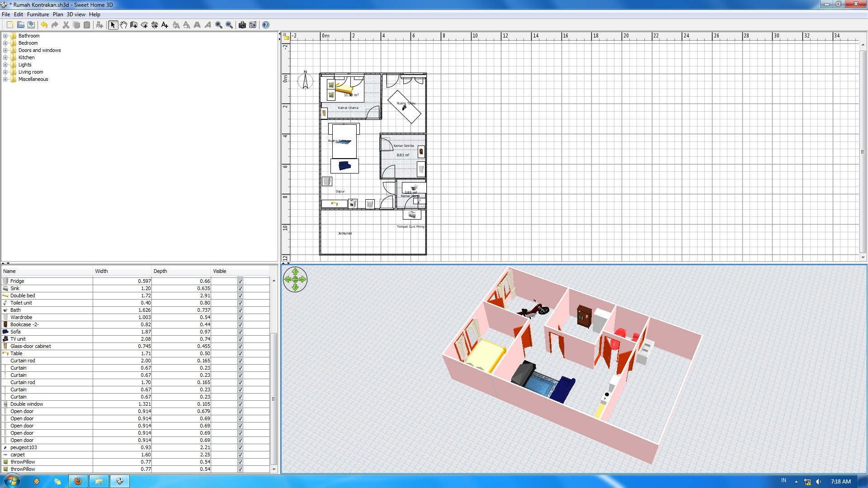Open a home file with folder icon
868x488 pixels.
point(21,25)
